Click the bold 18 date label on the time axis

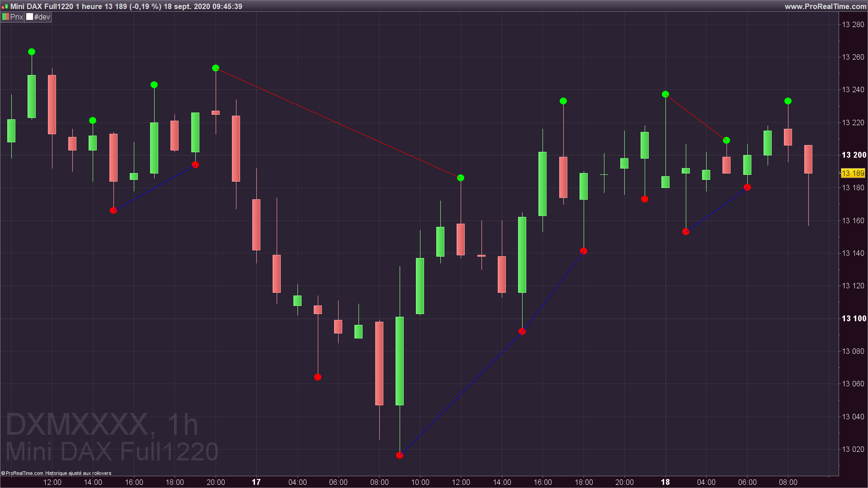(665, 482)
